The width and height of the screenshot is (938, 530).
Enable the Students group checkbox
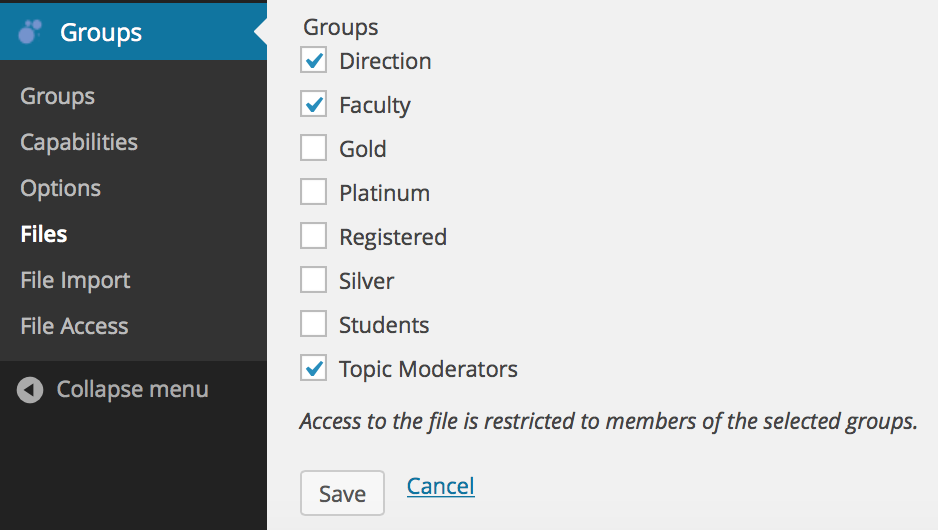[x=313, y=324]
